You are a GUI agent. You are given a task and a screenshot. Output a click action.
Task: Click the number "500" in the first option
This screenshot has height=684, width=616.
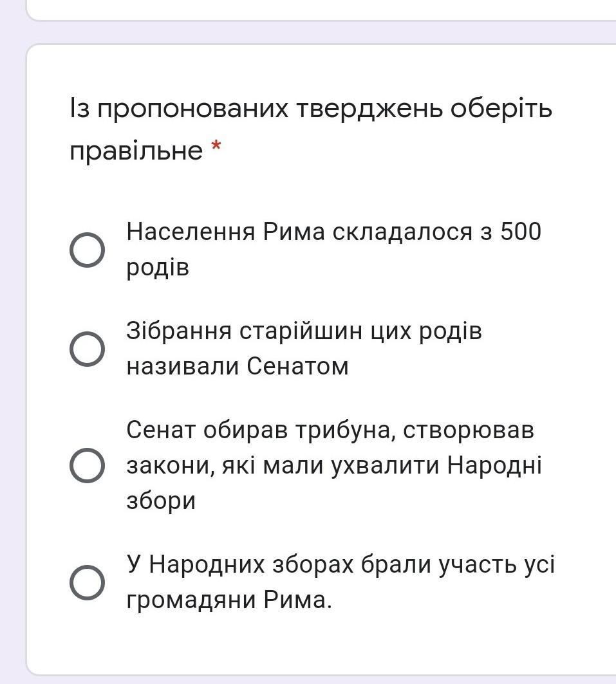pos(521,231)
